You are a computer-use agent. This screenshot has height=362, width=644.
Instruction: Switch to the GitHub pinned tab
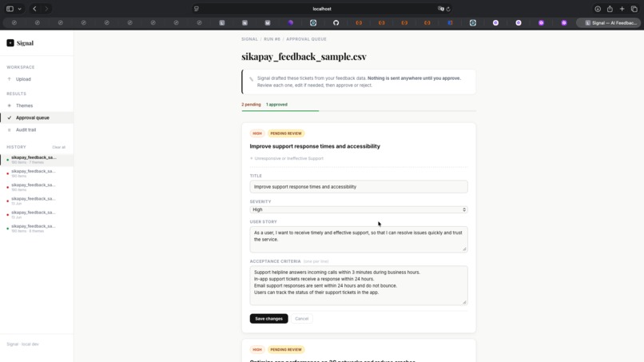pos(336,23)
